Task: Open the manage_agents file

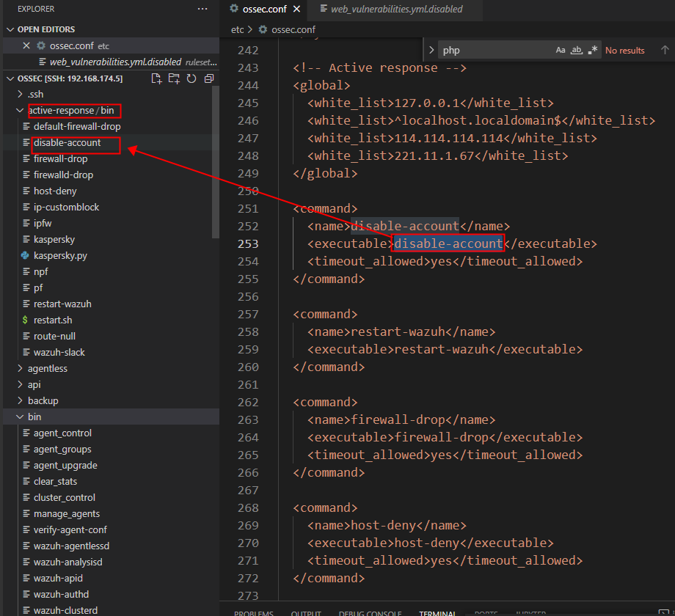Action: click(111, 513)
